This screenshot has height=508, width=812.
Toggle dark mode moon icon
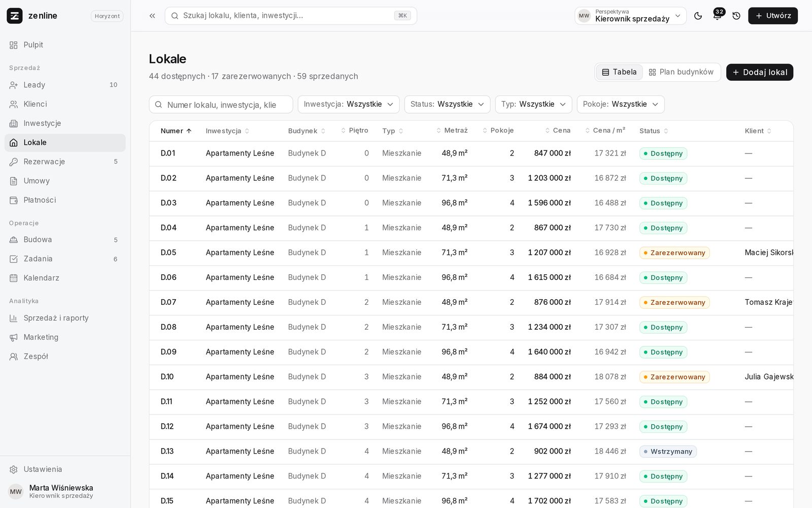[x=698, y=16]
